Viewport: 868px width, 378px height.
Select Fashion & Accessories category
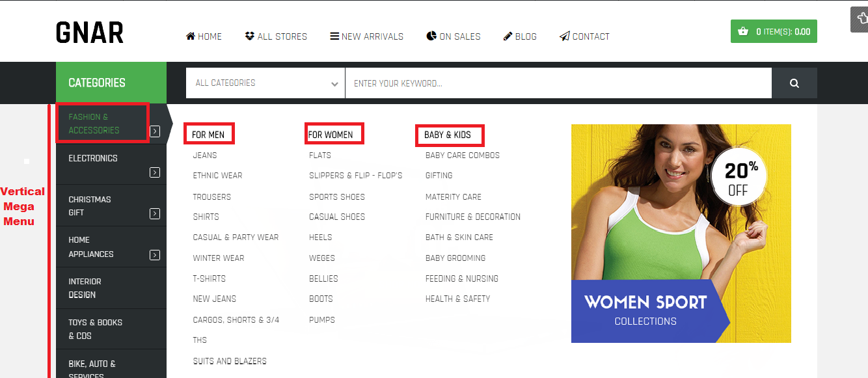pyautogui.click(x=94, y=124)
